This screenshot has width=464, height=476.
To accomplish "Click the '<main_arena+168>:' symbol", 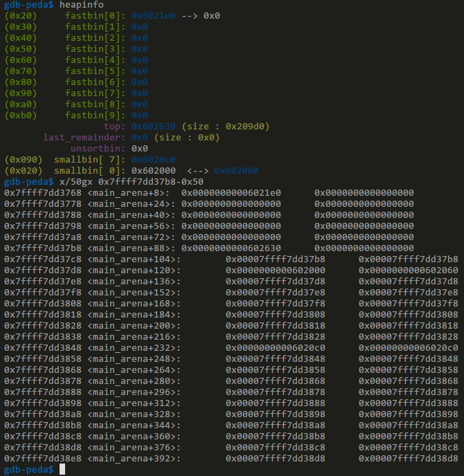I will tap(134, 304).
